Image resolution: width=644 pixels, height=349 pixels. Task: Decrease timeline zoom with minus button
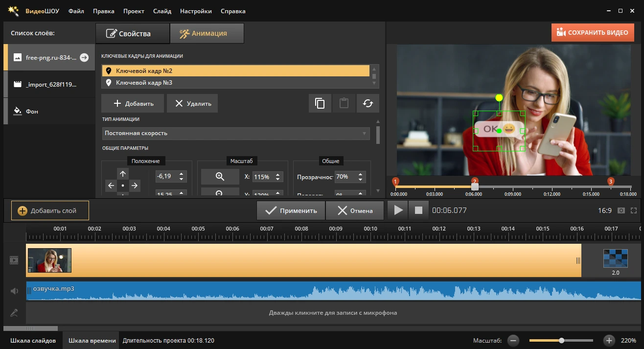(x=513, y=341)
